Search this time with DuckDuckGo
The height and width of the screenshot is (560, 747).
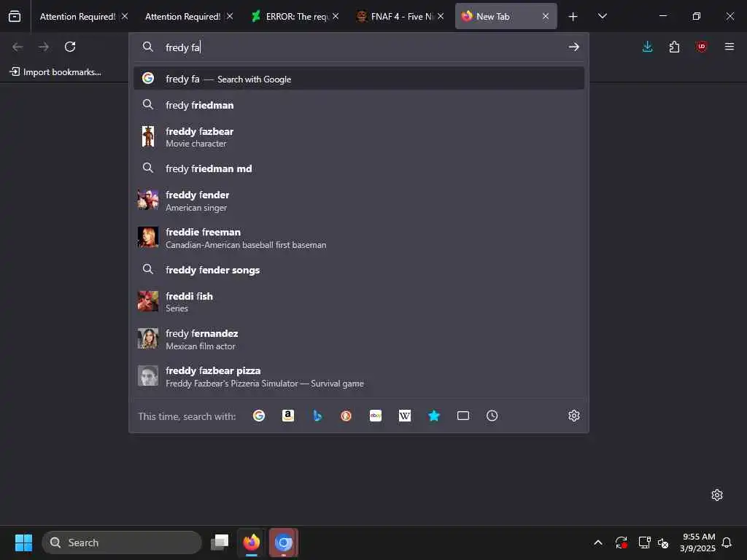347,416
